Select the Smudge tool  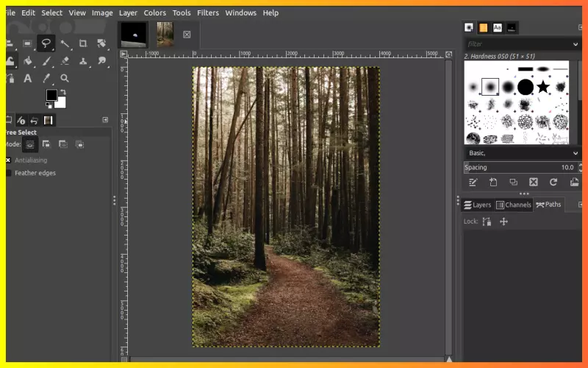point(101,61)
